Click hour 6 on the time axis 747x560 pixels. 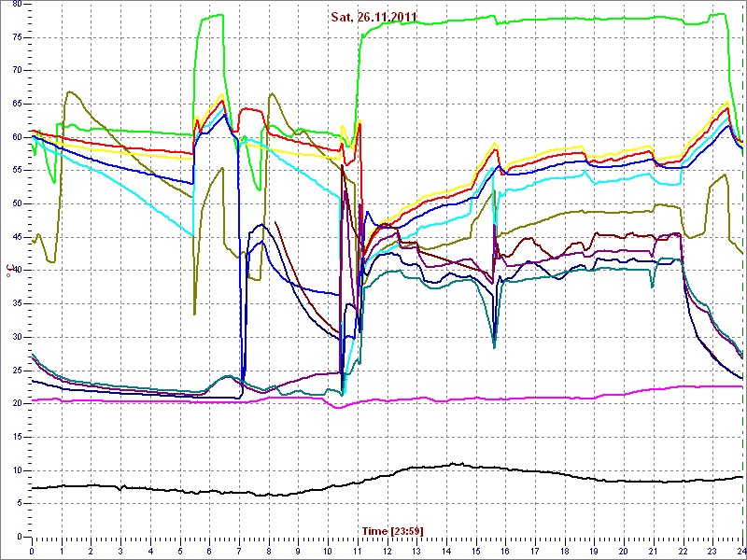209,551
